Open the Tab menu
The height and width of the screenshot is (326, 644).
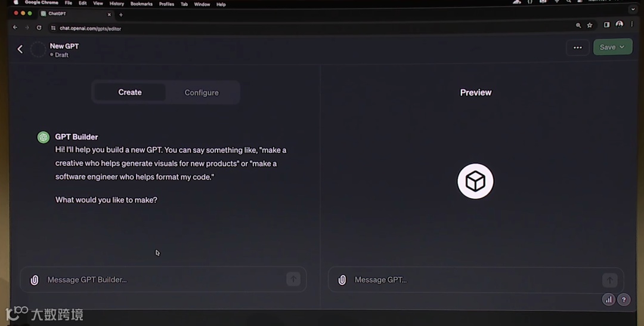pos(184,4)
